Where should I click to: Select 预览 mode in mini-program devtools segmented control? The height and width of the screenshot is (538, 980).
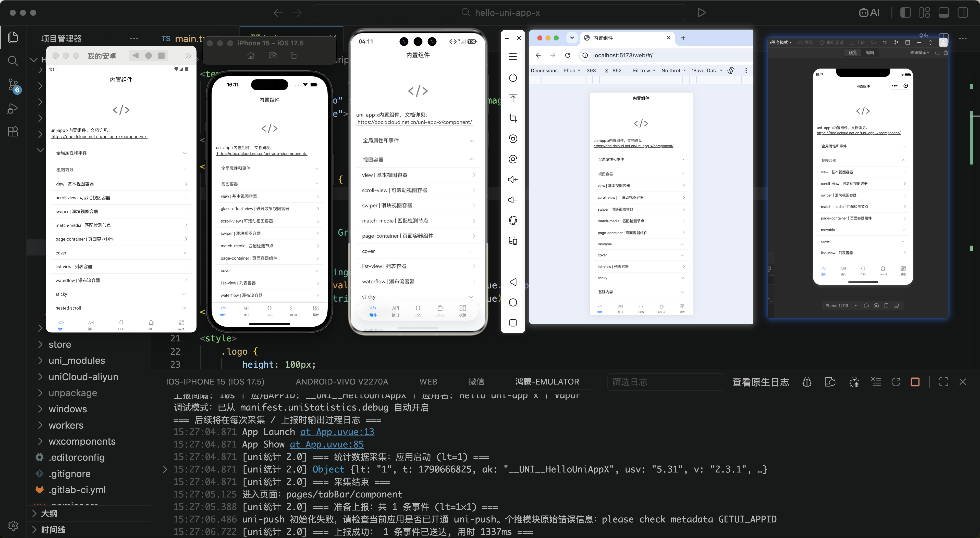tap(853, 53)
